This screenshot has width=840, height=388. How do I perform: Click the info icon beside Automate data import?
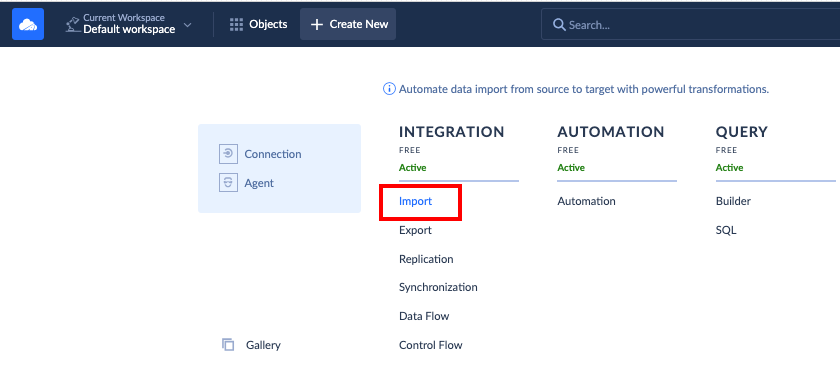click(389, 89)
